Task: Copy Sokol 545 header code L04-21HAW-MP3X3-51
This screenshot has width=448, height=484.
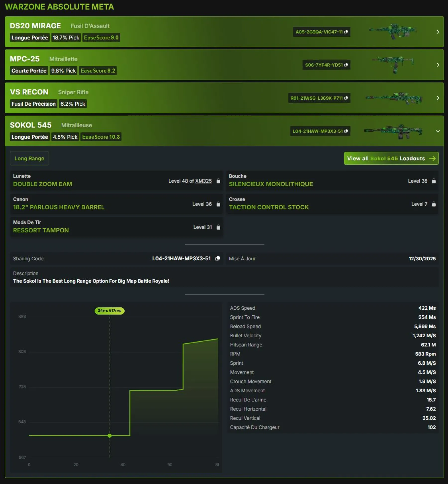Action: coord(346,131)
